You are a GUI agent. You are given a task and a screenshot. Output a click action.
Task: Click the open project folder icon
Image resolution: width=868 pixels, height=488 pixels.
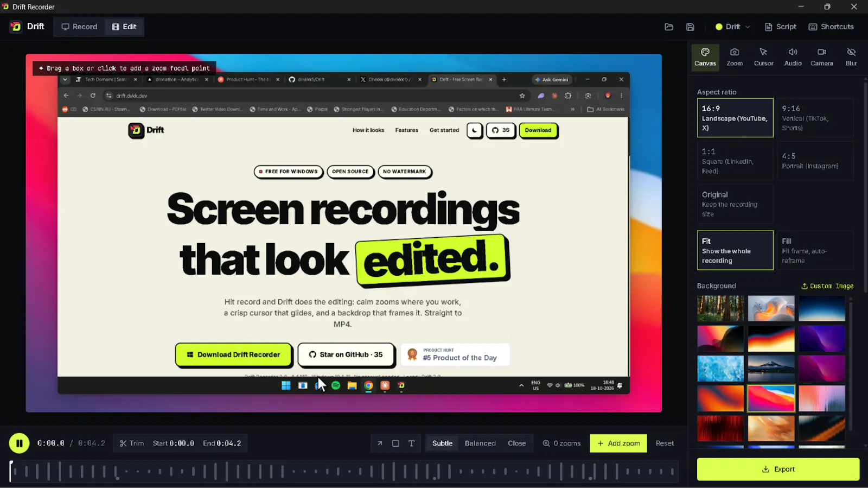(669, 27)
